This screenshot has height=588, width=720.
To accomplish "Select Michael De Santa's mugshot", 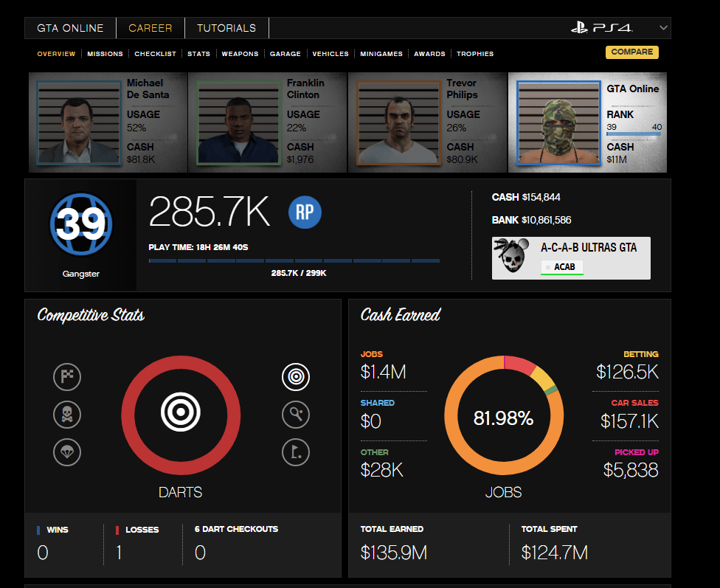I will (x=79, y=122).
